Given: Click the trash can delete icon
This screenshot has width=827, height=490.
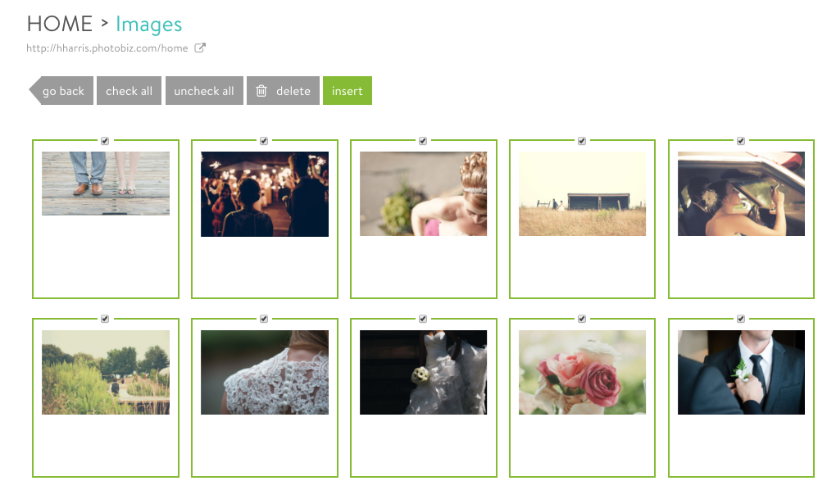Looking at the screenshot, I should pyautogui.click(x=261, y=91).
